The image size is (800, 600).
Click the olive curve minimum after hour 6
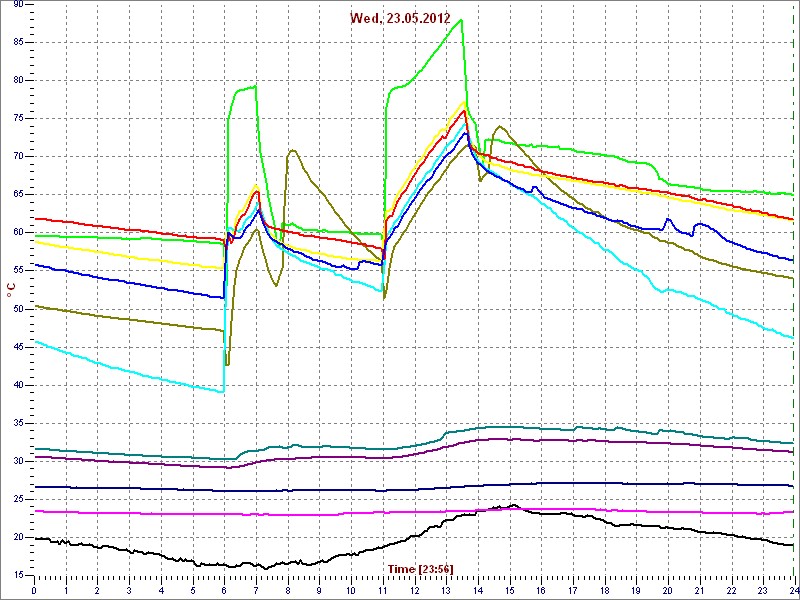point(228,365)
